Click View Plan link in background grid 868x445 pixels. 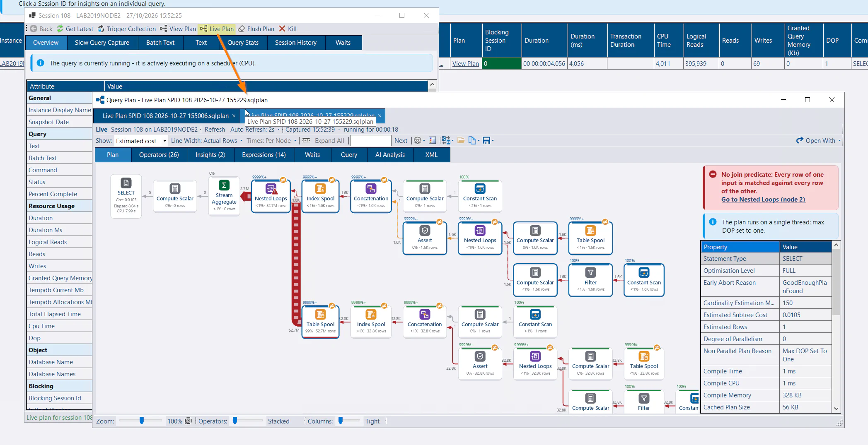465,64
